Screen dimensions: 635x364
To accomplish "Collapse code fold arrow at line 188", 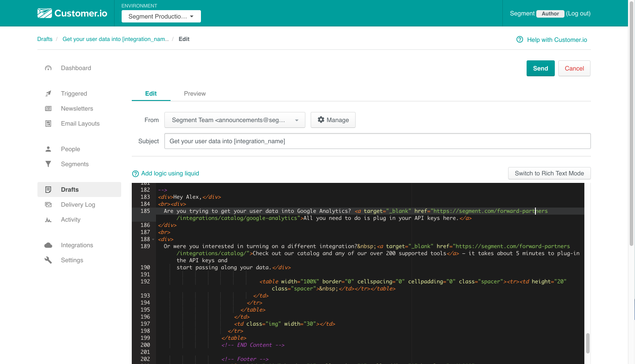I will [x=153, y=239].
